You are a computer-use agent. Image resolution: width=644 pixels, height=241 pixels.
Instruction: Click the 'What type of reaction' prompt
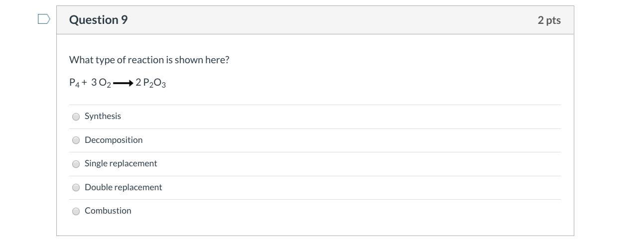pos(149,60)
